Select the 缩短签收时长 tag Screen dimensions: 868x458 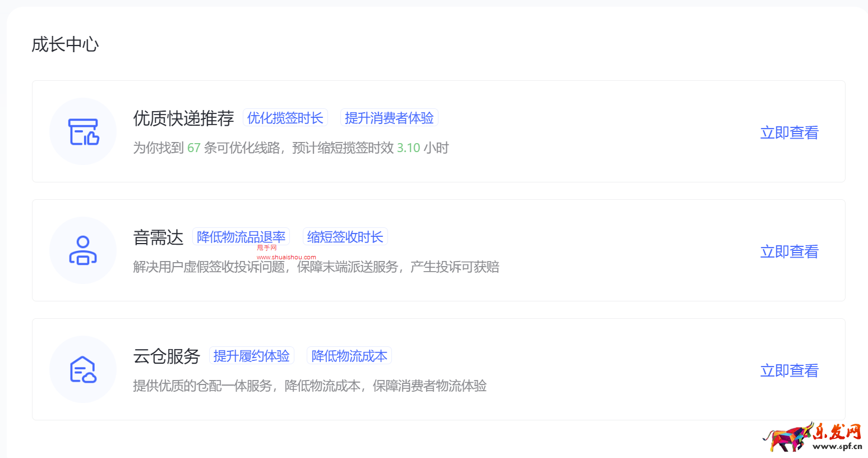345,236
